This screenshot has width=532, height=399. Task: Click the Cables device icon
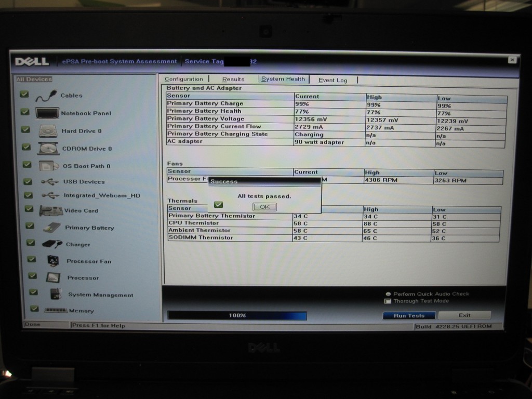tap(46, 96)
